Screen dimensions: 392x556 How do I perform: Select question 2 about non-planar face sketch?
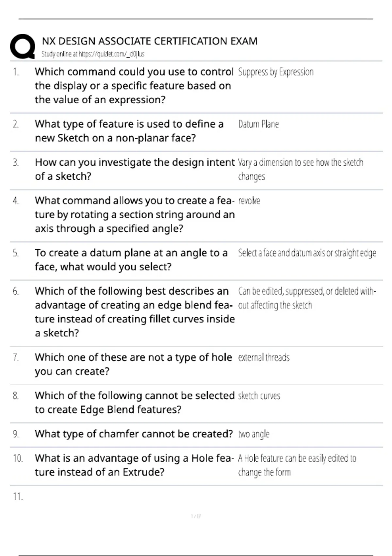pyautogui.click(x=129, y=131)
